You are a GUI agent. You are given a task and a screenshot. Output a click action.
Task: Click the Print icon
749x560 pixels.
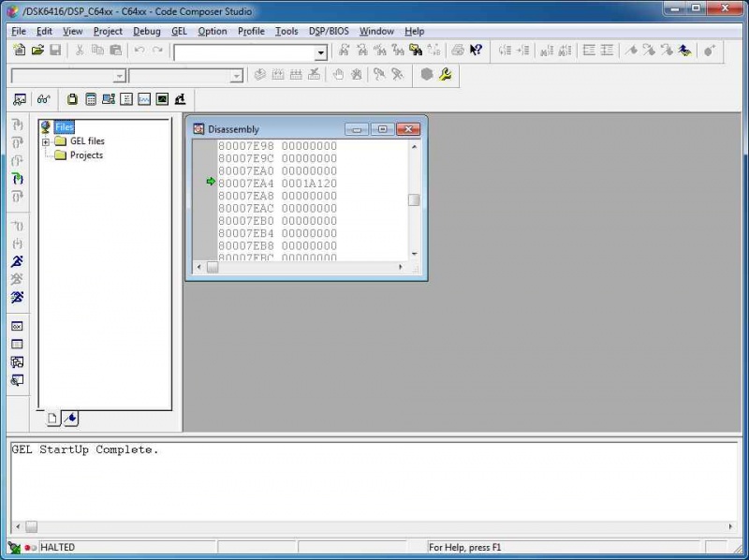click(x=458, y=51)
